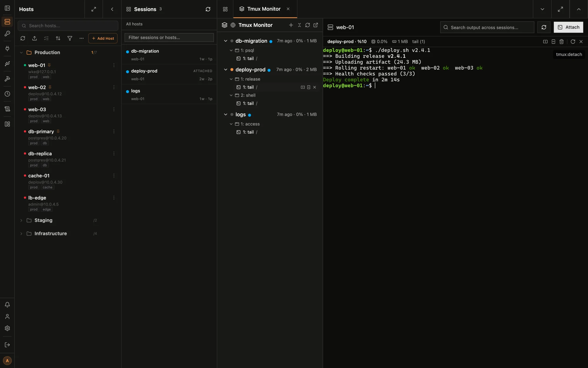The image size is (588, 368).
Task: Open the web-01 host options menu
Action: [114, 65]
